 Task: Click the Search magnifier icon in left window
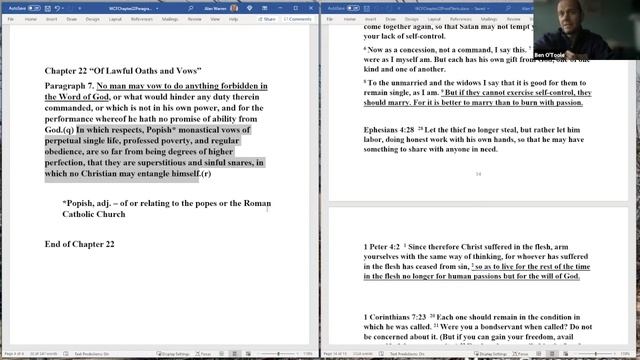pyautogui.click(x=191, y=8)
